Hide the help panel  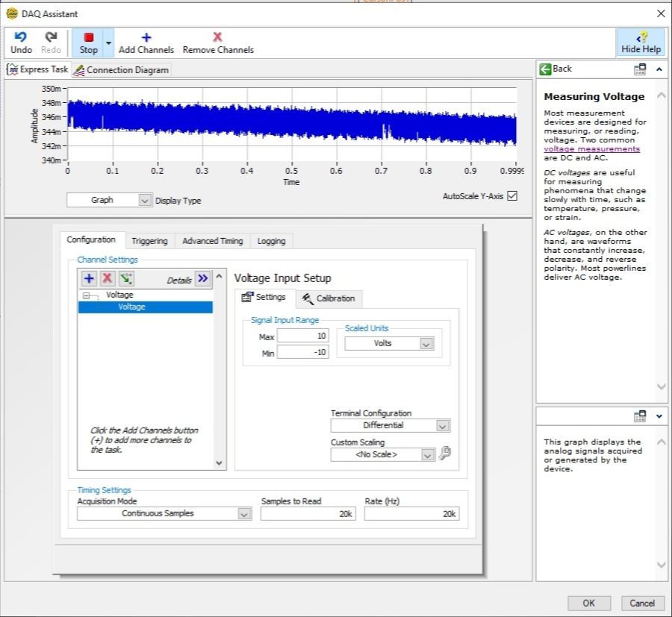(x=640, y=43)
